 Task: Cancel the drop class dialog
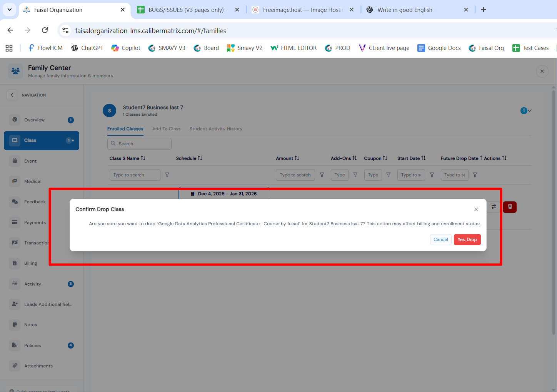tap(440, 239)
